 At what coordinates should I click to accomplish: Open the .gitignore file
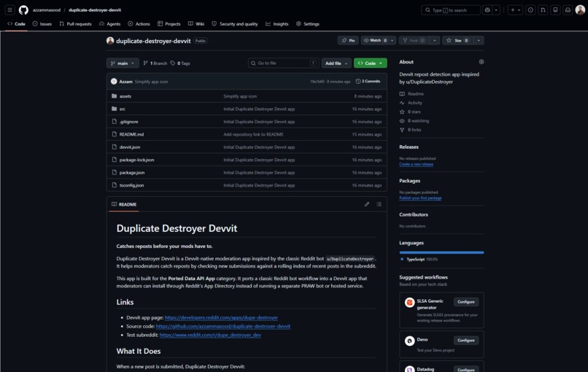[128, 122]
